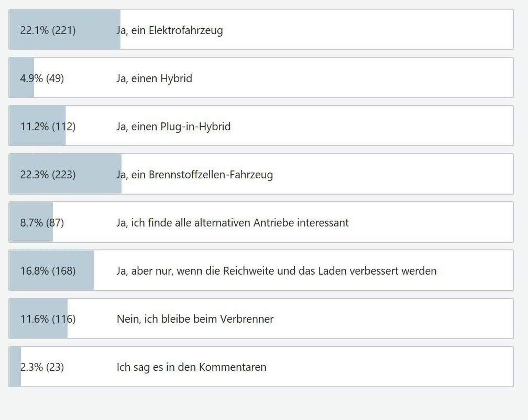Click the 22.1% (221) result value
Image resolution: width=528 pixels, height=420 pixels.
[48, 30]
